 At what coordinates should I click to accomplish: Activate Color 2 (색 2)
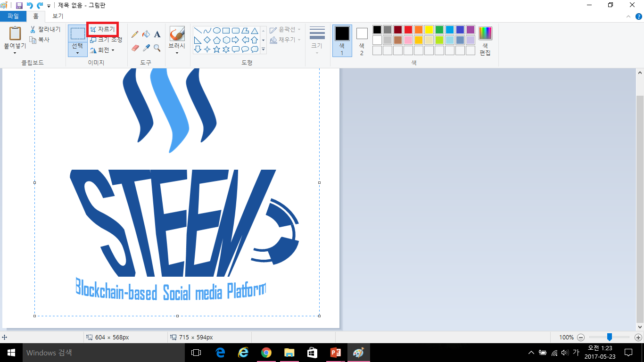click(362, 41)
